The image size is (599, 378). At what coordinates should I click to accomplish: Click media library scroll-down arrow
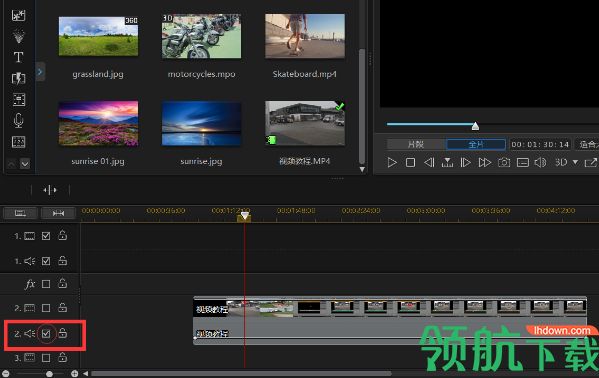coord(362,169)
